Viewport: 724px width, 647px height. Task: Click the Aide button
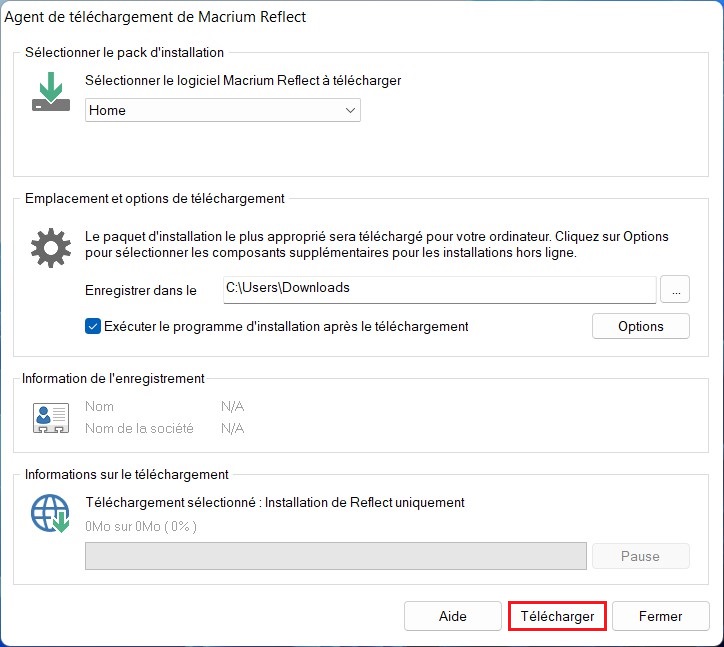pos(452,616)
